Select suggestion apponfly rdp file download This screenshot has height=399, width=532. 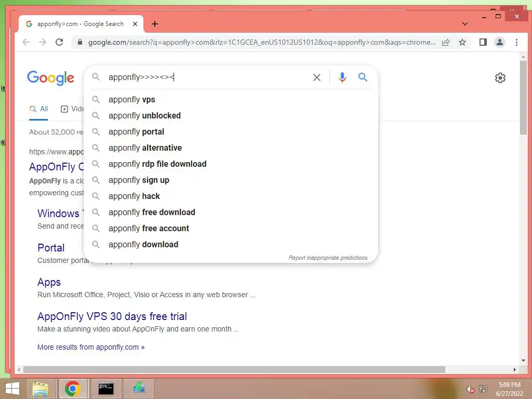click(231, 164)
